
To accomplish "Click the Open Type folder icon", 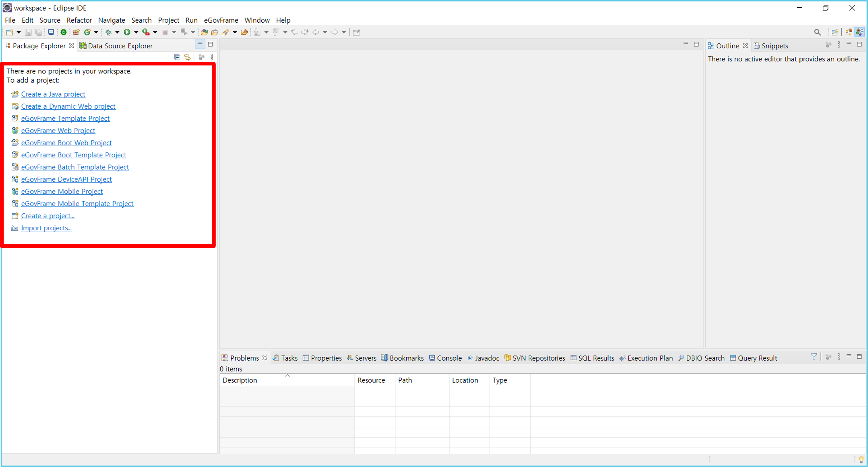I will 204,32.
